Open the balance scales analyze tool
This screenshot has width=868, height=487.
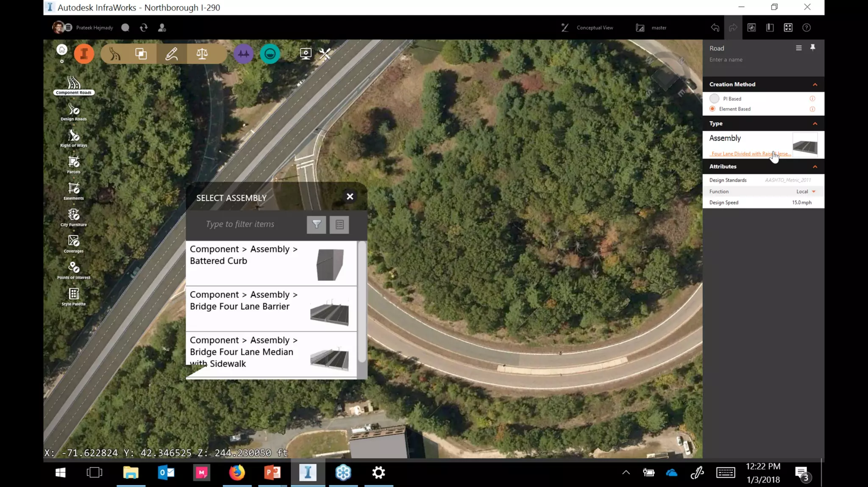coord(202,54)
